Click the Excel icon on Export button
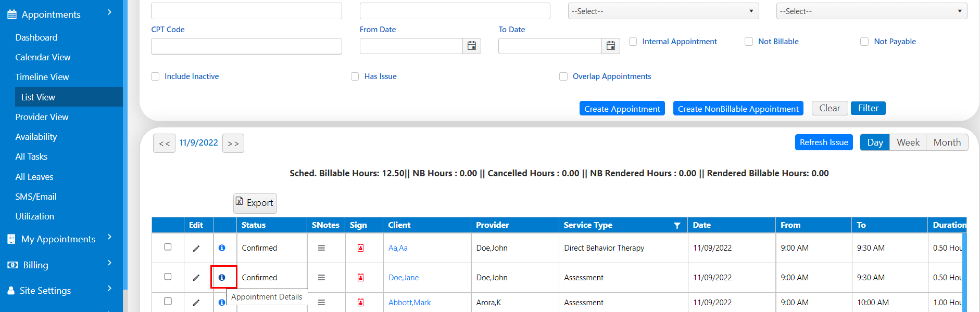The image size is (980, 312). 240,201
